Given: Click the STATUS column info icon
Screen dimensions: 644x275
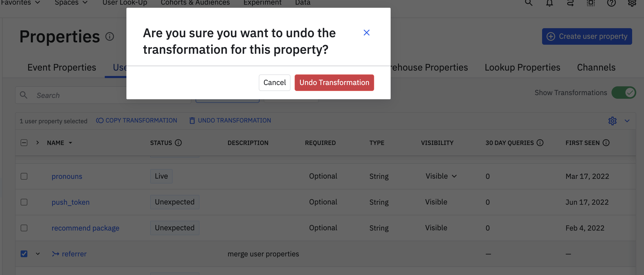Looking at the screenshot, I should pyautogui.click(x=178, y=143).
